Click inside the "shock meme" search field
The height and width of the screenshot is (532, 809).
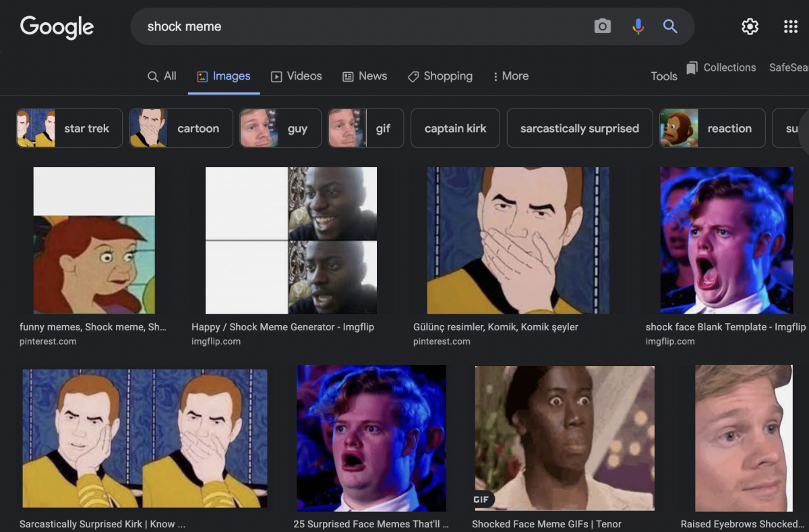click(364, 27)
